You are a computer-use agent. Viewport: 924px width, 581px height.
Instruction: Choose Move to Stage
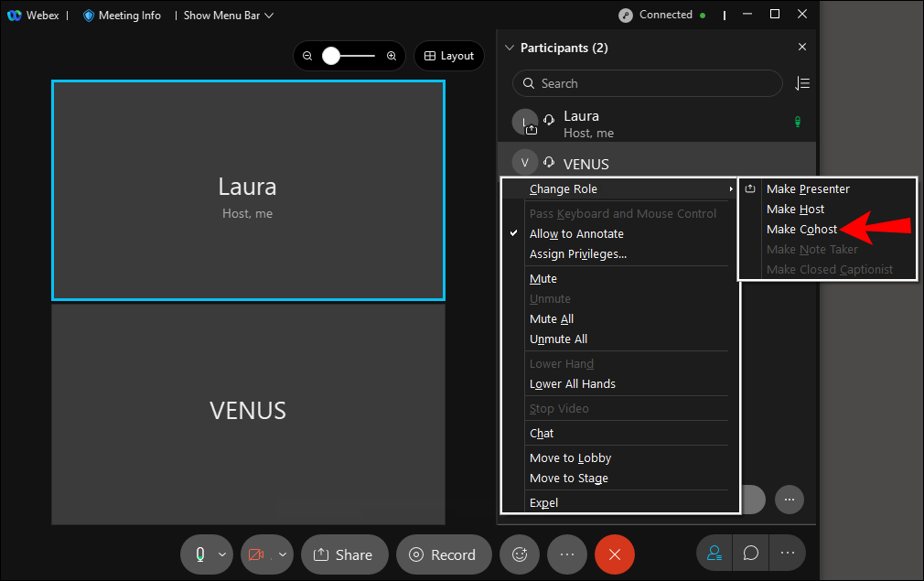click(x=569, y=478)
